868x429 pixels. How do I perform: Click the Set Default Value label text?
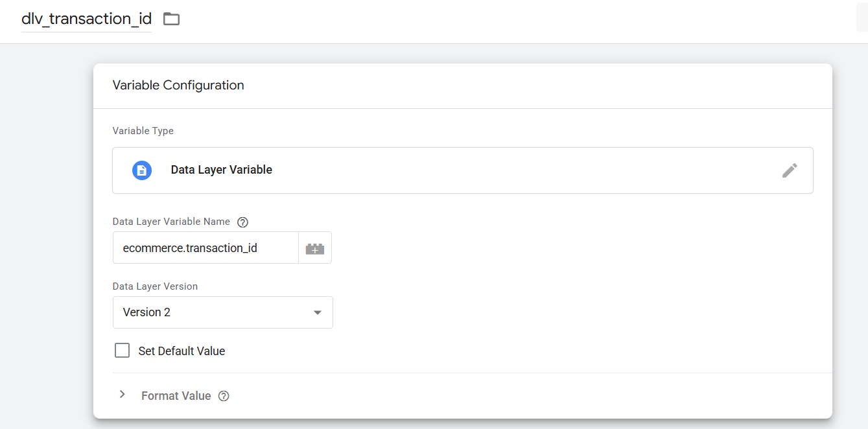click(x=182, y=351)
